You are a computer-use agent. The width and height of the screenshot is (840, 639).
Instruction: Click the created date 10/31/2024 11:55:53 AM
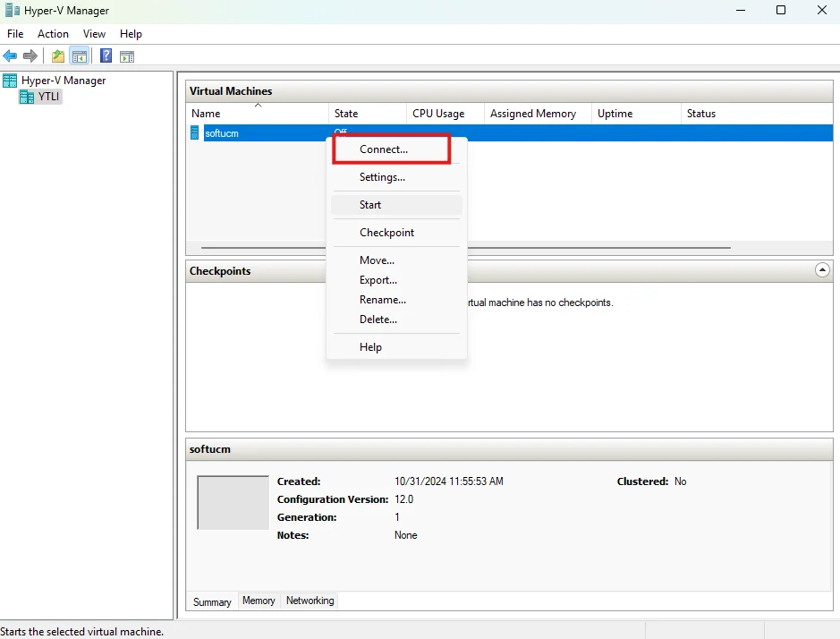pos(449,481)
